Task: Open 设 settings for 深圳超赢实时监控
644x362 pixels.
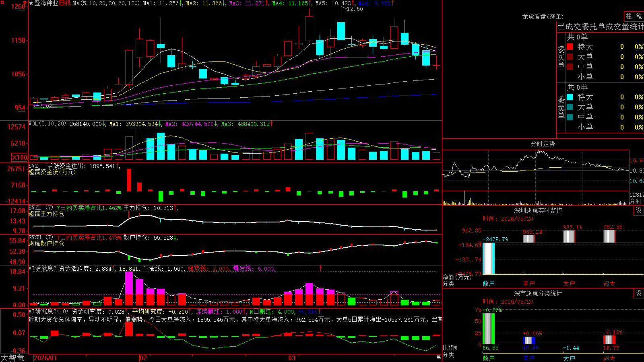Action: (639, 210)
